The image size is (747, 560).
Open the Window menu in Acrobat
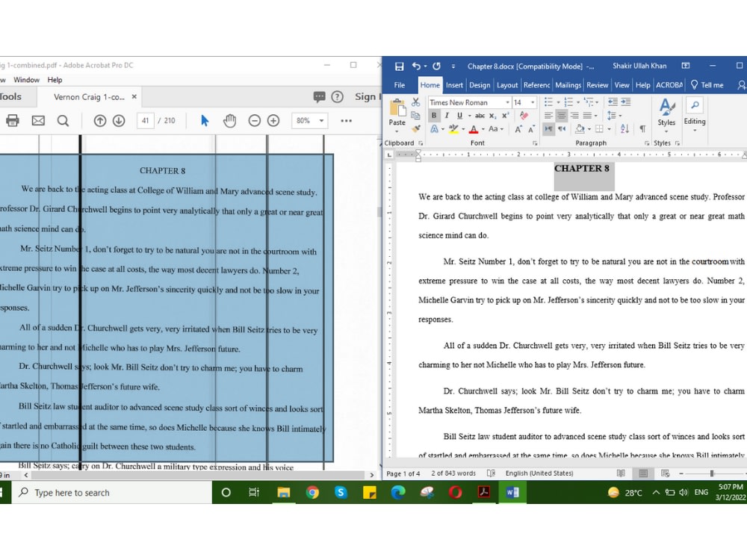pyautogui.click(x=26, y=80)
